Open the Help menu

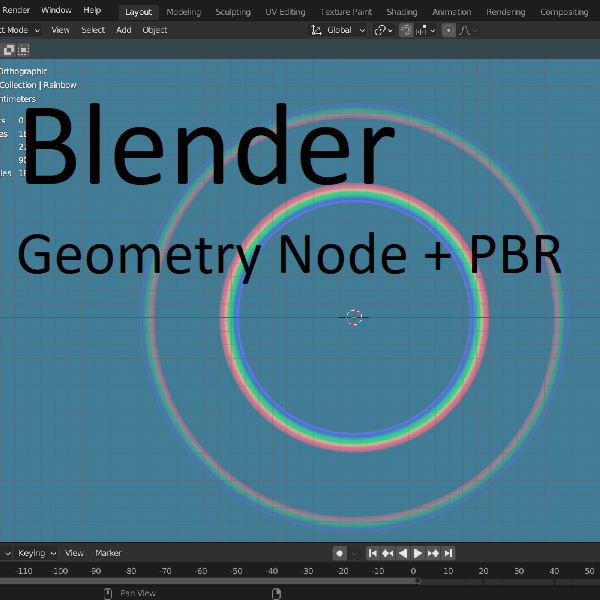click(92, 10)
